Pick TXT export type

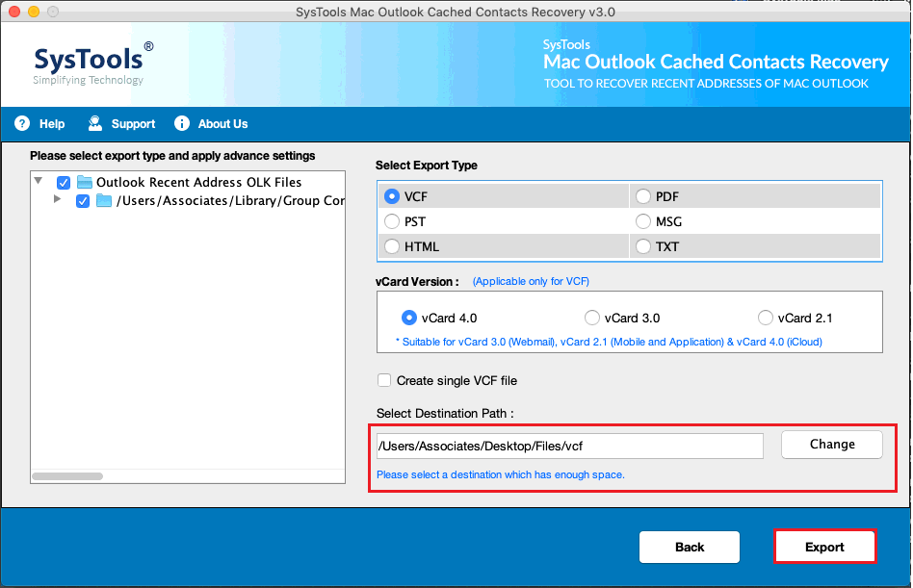(642, 246)
